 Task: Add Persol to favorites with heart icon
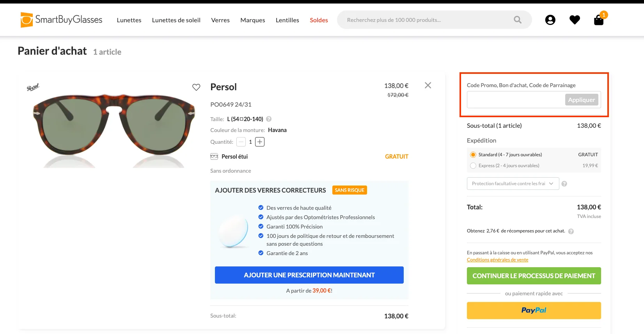click(196, 87)
